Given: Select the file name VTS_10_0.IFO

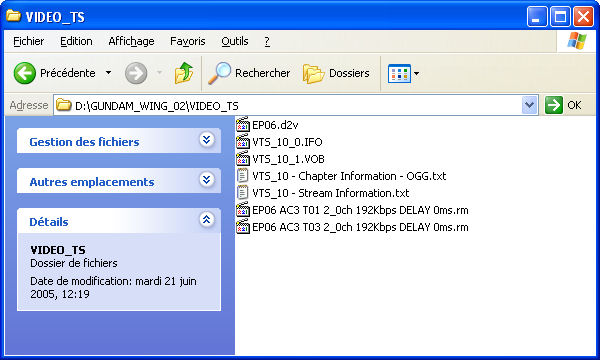Looking at the screenshot, I should point(287,142).
